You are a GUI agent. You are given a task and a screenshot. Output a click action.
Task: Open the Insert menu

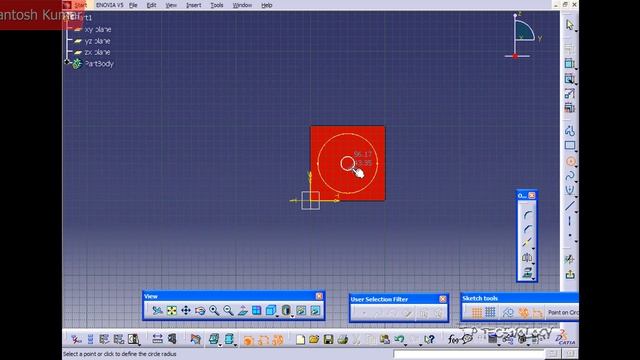(x=193, y=5)
